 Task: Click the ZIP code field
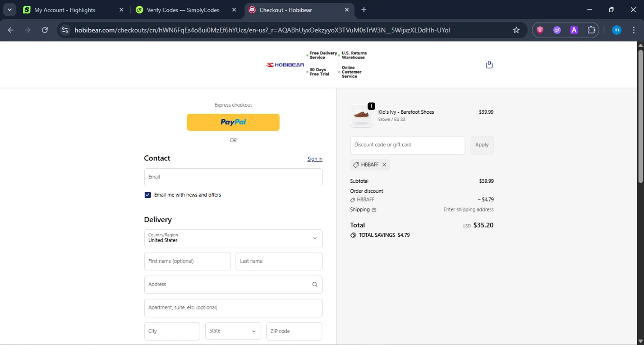pyautogui.click(x=294, y=331)
